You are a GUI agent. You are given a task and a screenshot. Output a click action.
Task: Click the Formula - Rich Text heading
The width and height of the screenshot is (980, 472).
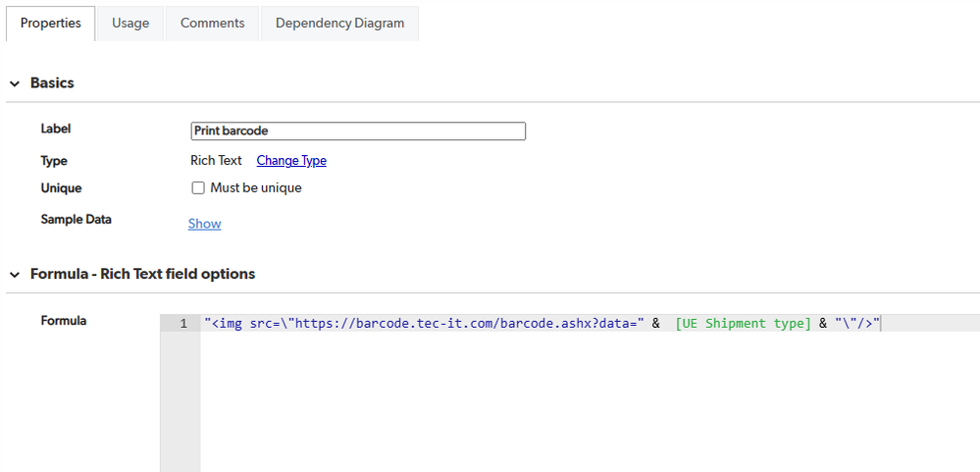pyautogui.click(x=142, y=275)
